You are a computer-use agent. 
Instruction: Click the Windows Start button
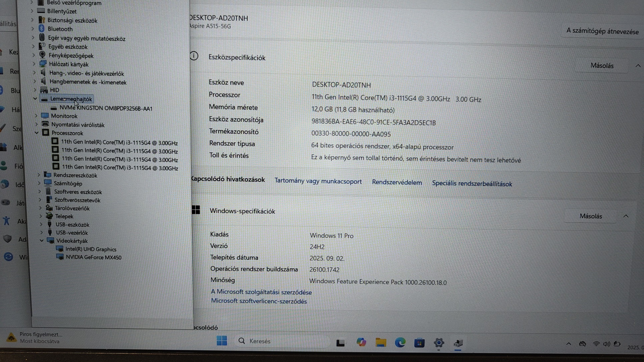[x=222, y=341]
